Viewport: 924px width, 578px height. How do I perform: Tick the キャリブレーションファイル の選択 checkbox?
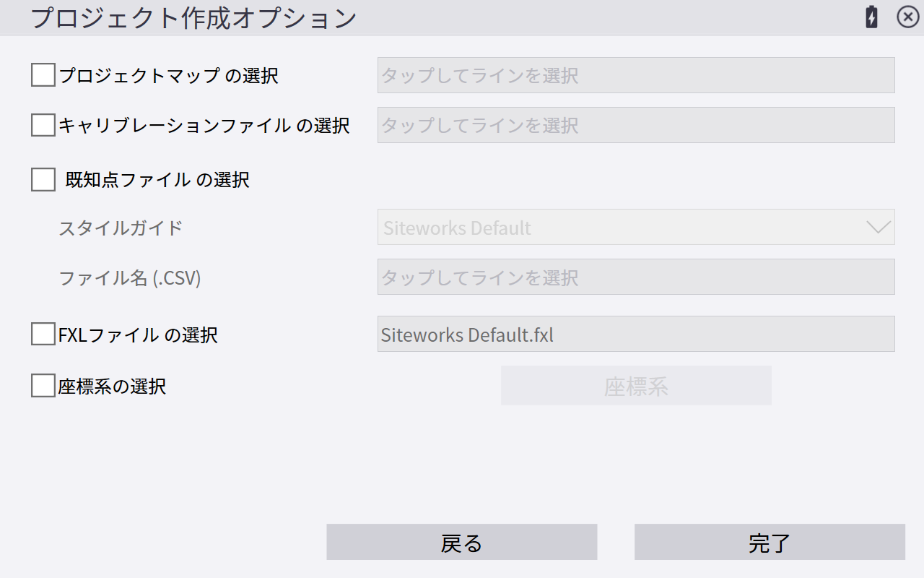[x=43, y=125]
